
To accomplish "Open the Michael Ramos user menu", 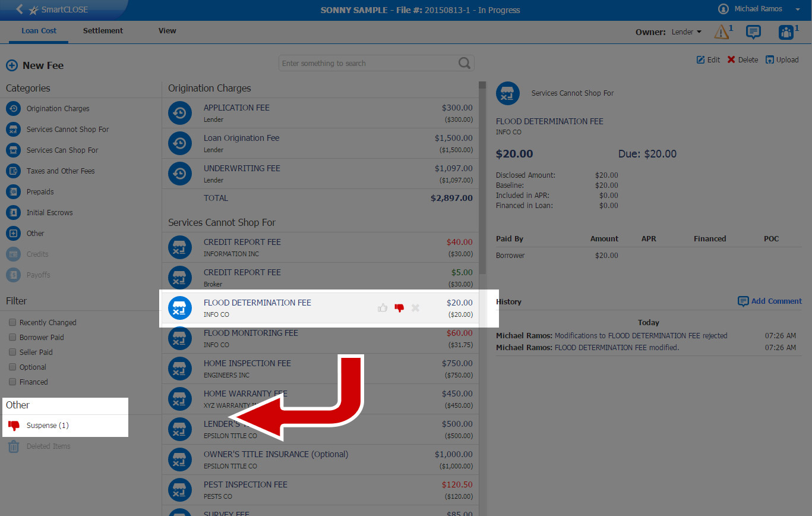I will click(x=759, y=9).
